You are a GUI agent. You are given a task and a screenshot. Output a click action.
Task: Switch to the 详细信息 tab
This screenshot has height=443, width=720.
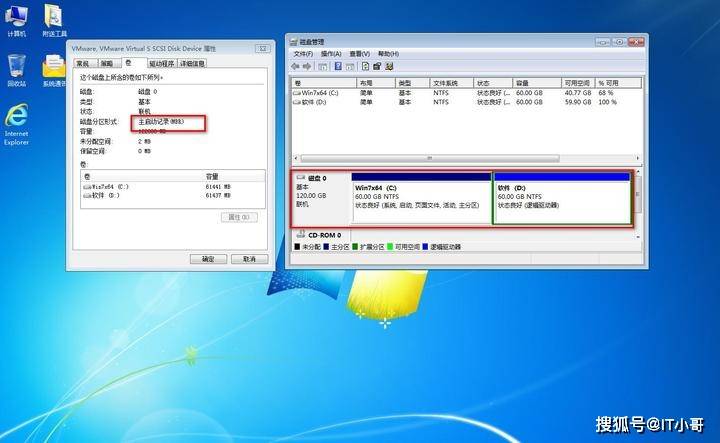pos(192,64)
